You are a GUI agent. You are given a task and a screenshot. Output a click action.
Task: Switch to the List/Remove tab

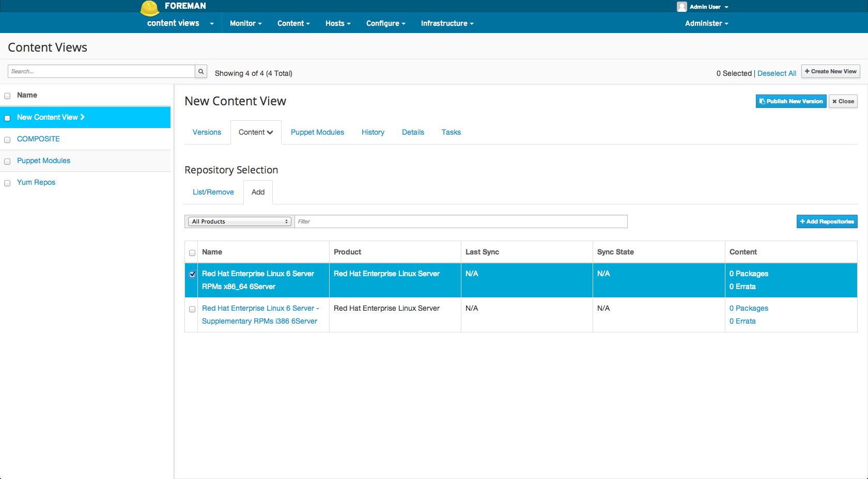click(x=213, y=192)
